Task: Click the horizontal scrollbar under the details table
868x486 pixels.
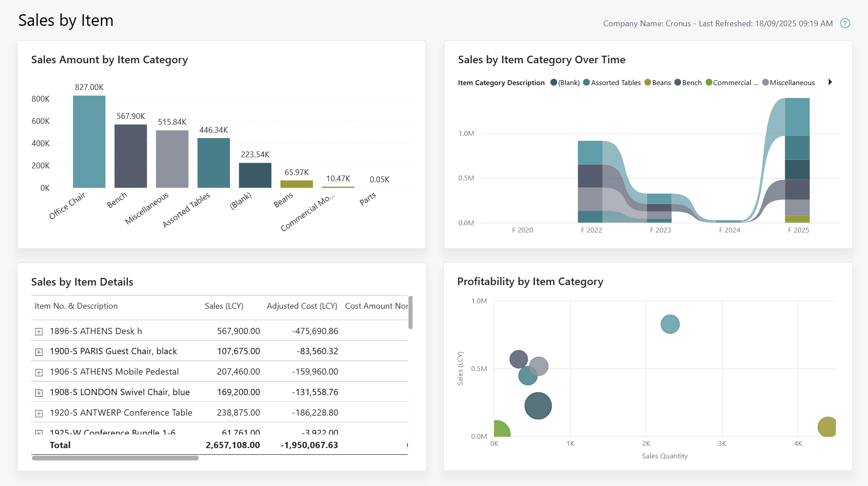Action: (115, 457)
